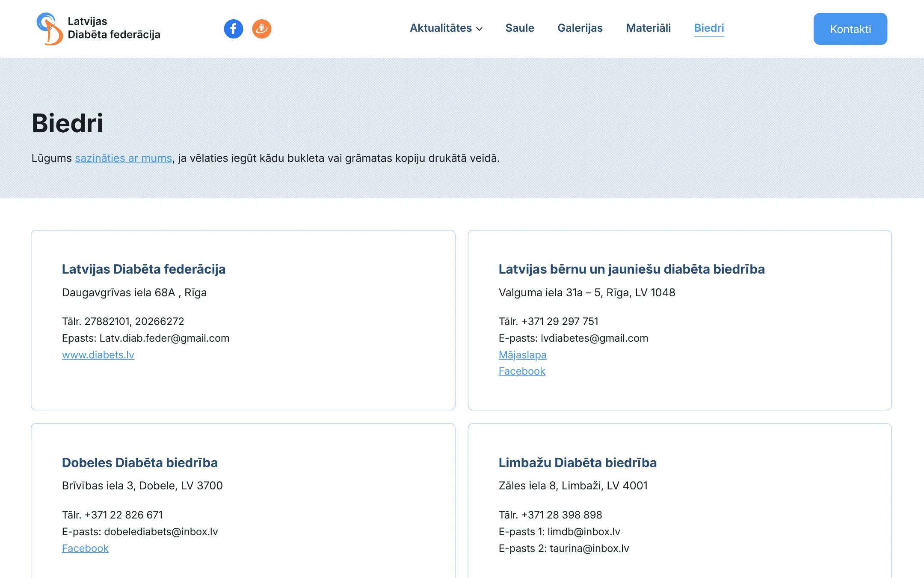
Task: Click email 'Latv.diab.feder@gmail.com'
Action: click(164, 338)
